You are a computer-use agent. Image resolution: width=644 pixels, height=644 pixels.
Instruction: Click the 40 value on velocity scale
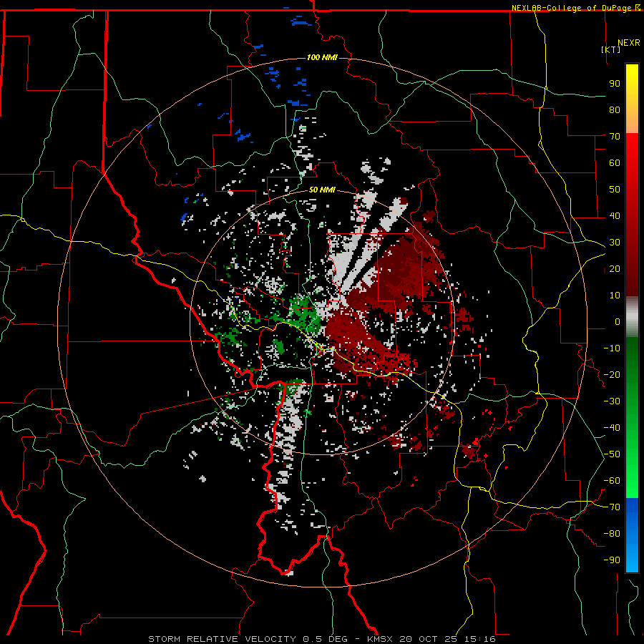pyautogui.click(x=615, y=216)
